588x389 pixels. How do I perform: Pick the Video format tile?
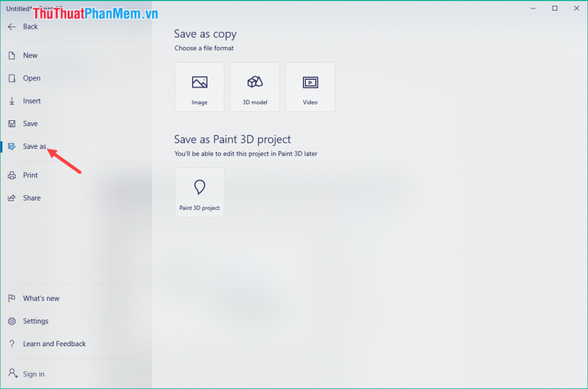point(310,87)
